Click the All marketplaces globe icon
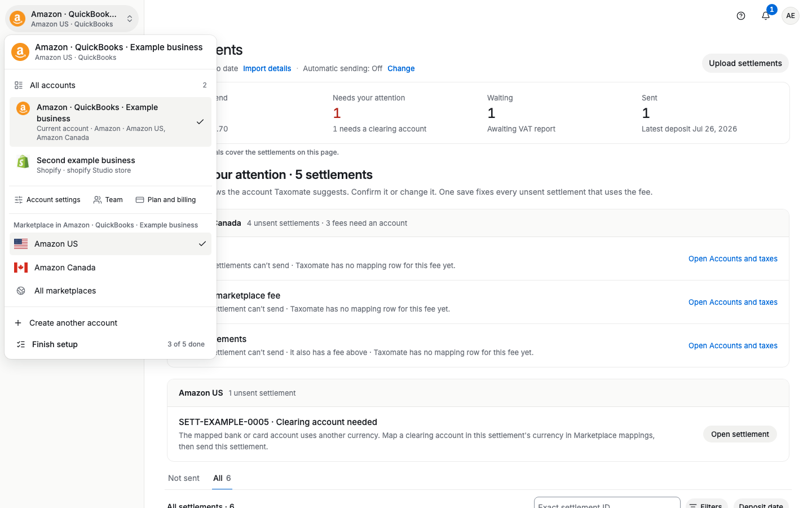This screenshot has height=508, width=812. (x=21, y=291)
